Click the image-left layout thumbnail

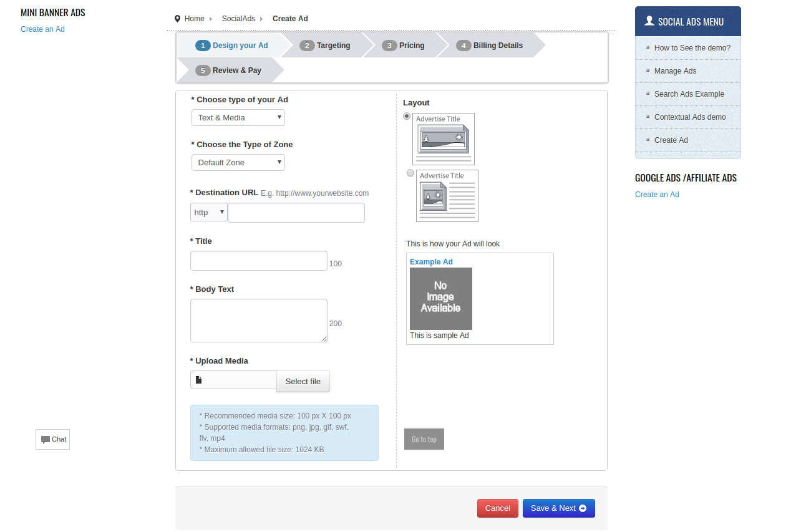point(447,196)
